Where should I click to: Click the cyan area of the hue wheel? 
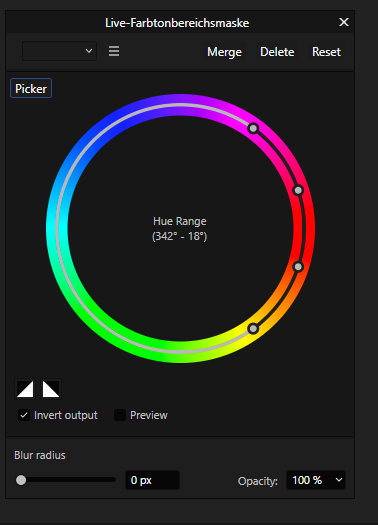coord(51,229)
